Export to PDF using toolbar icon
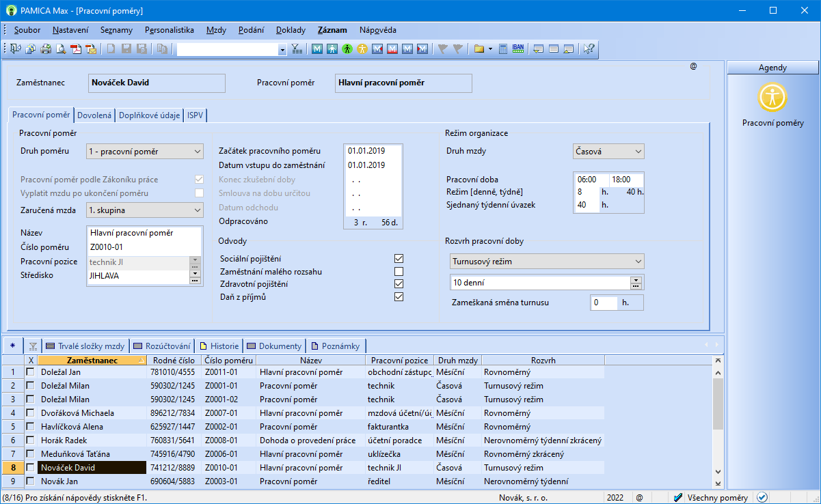821x504 pixels. 76,49
